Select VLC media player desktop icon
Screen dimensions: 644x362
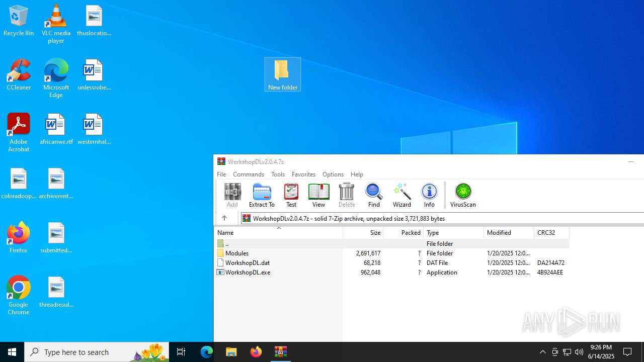(56, 24)
